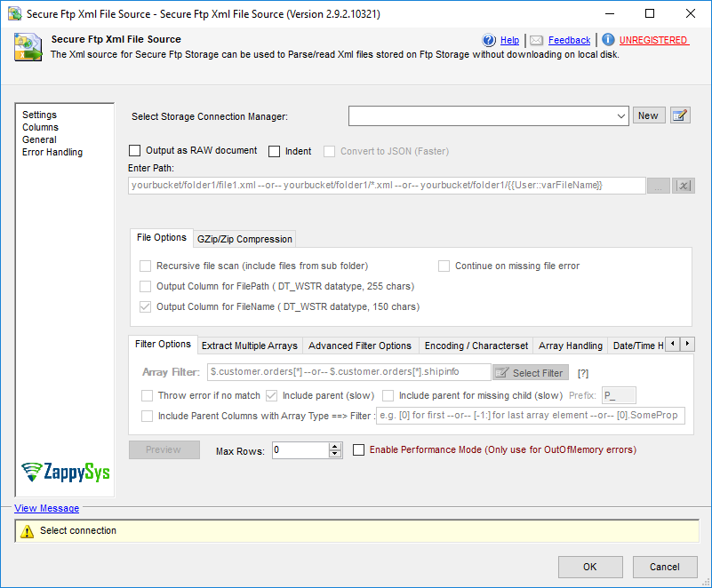Increase Max Rows with up spinner arrow
712x588 pixels.
tap(335, 447)
